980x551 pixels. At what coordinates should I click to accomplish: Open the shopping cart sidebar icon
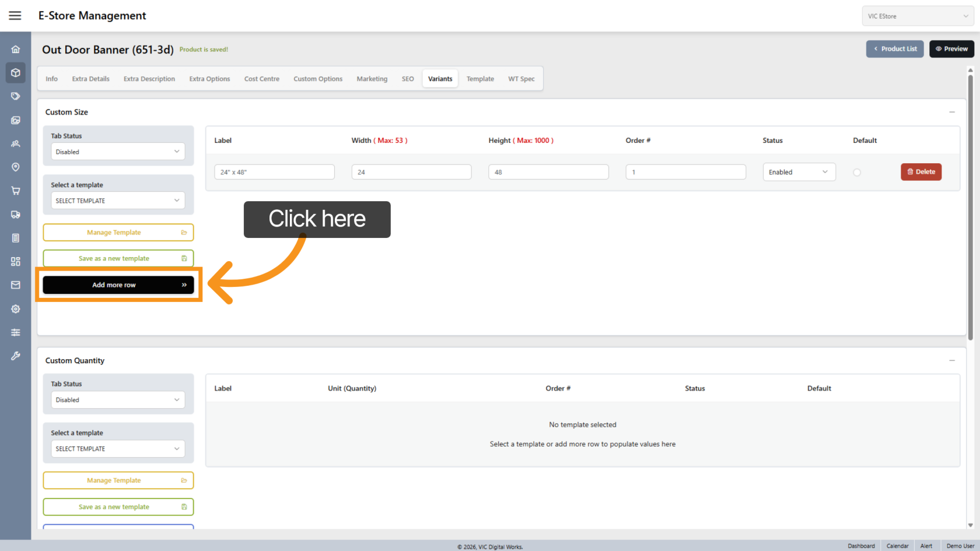[x=16, y=191]
